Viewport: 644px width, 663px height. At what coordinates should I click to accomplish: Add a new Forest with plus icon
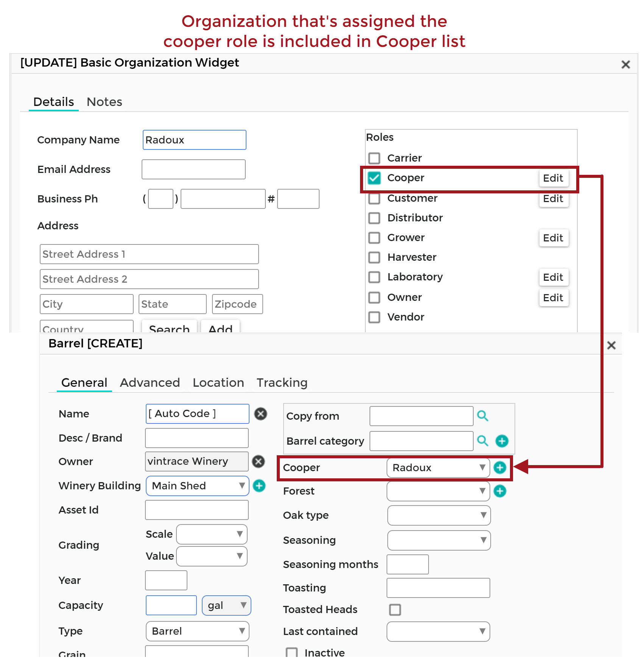[x=500, y=491]
